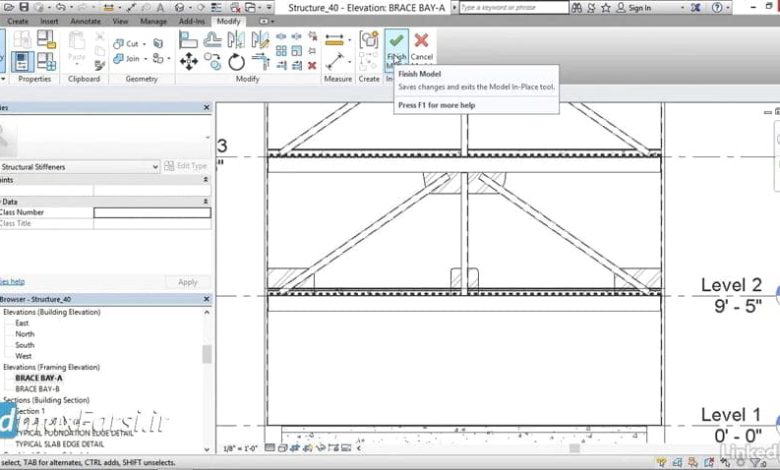Open BRACE BAY-B in Project Browser
This screenshot has width=780, height=470.
[37, 389]
